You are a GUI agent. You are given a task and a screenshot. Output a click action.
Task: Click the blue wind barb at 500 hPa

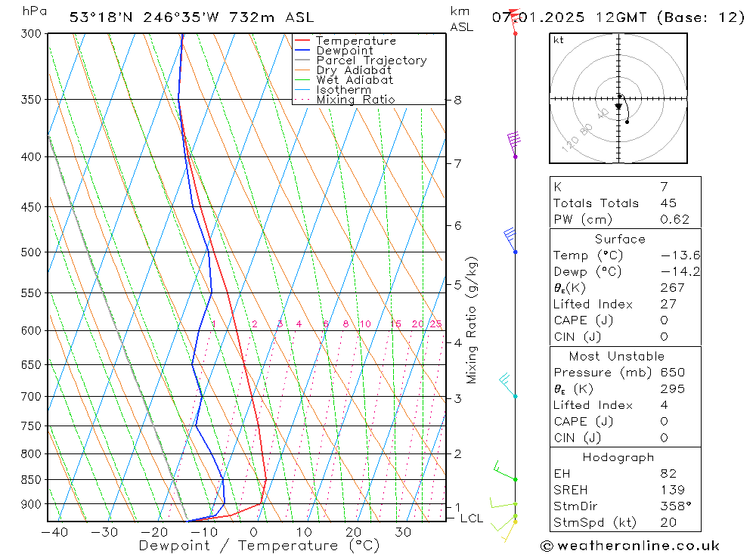[510, 240]
